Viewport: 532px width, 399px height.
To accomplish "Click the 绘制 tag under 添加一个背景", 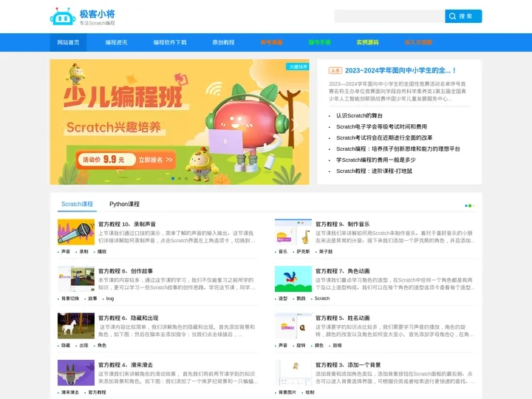I will (x=310, y=392).
